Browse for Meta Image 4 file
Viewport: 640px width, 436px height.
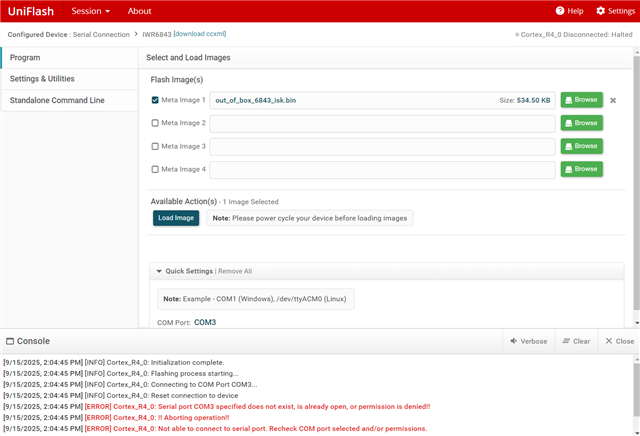coord(582,169)
